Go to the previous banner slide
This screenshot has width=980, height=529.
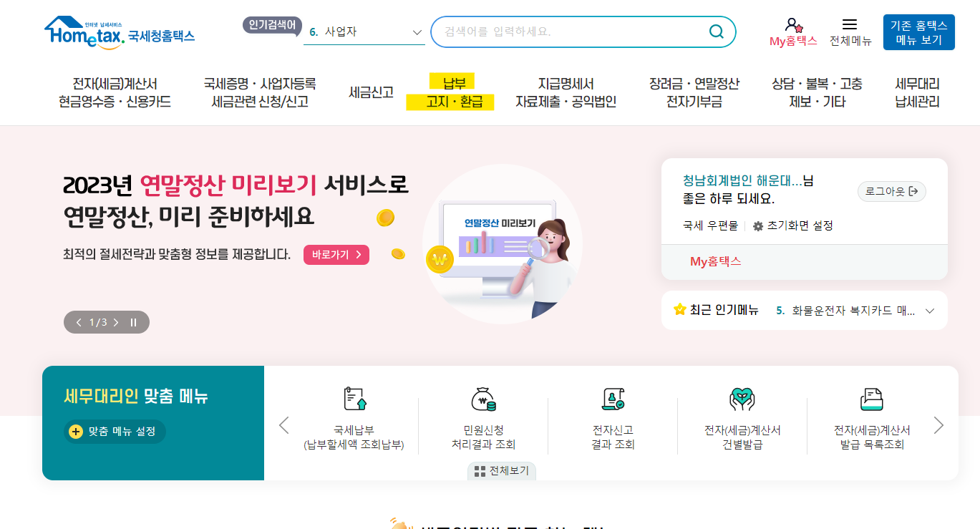(79, 322)
